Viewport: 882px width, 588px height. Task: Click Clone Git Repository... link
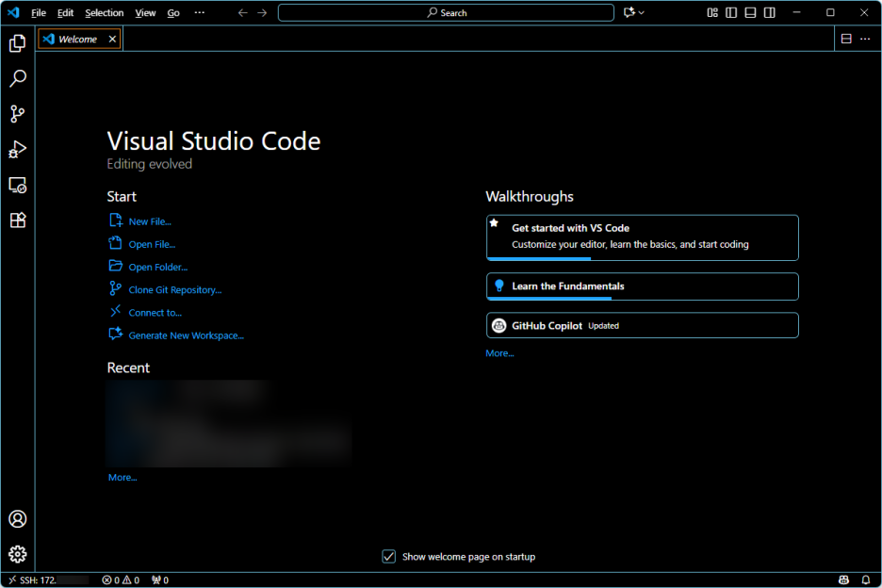click(x=175, y=290)
